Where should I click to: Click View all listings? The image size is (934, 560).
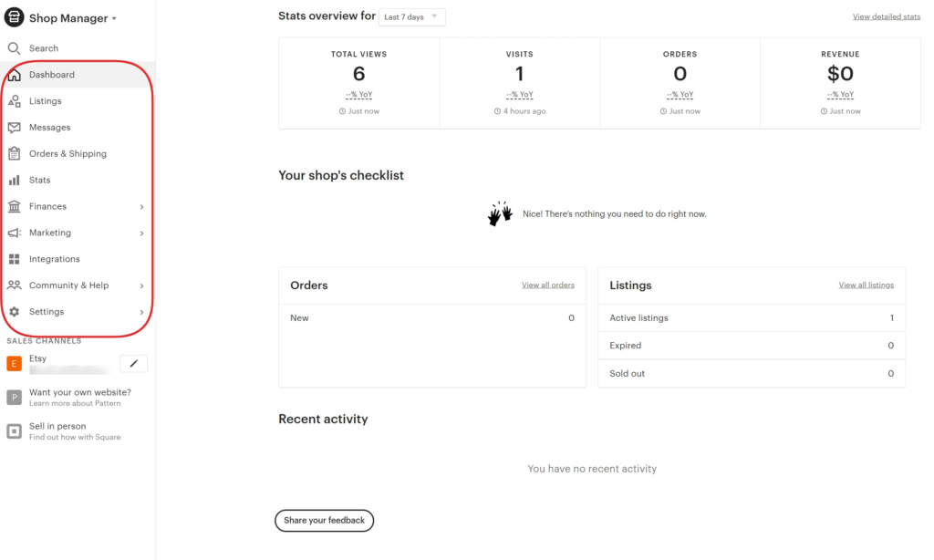[x=866, y=284]
